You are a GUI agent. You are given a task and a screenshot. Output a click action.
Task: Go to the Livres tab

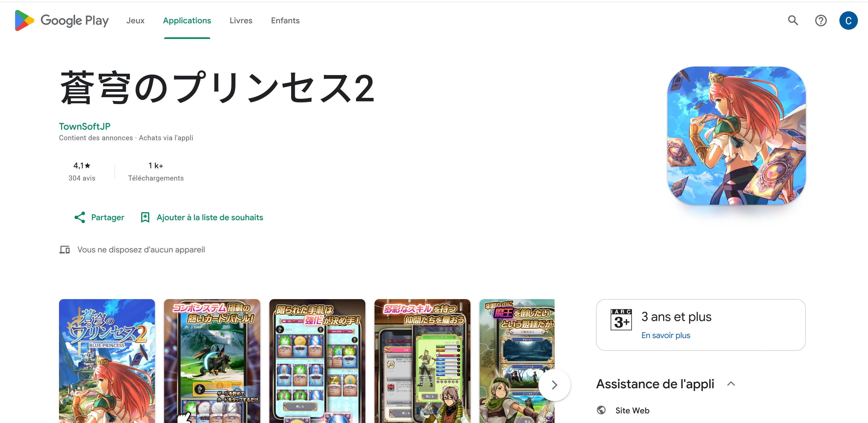point(241,20)
